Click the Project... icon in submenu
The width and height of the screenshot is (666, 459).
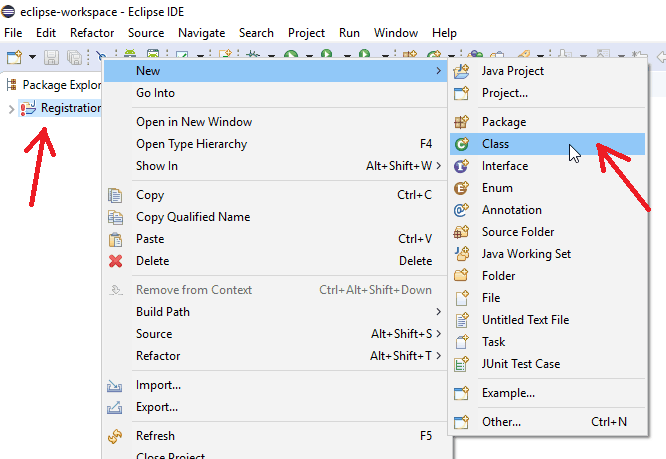coord(461,93)
